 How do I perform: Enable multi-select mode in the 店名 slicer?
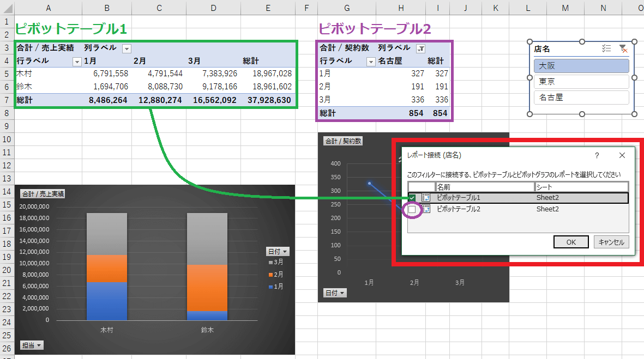click(606, 48)
